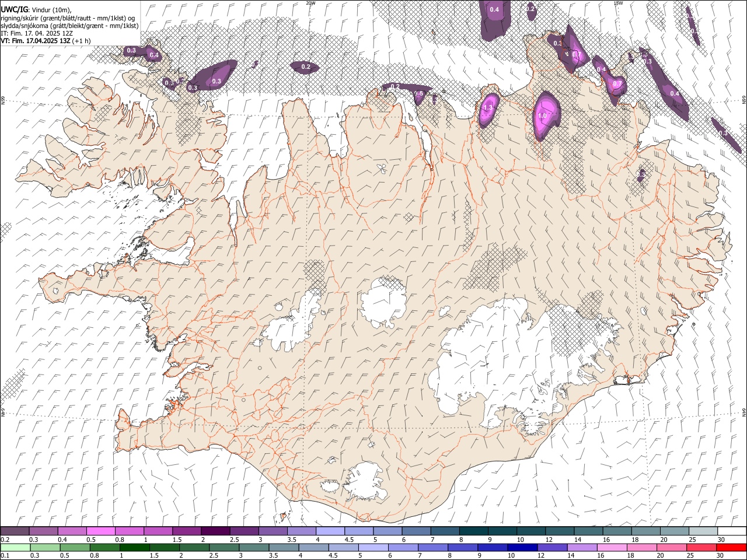Image resolution: width=747 pixels, height=560 pixels.
Task: Pick the hot pink rain-scale swatch labeled 20
Action: click(672, 547)
